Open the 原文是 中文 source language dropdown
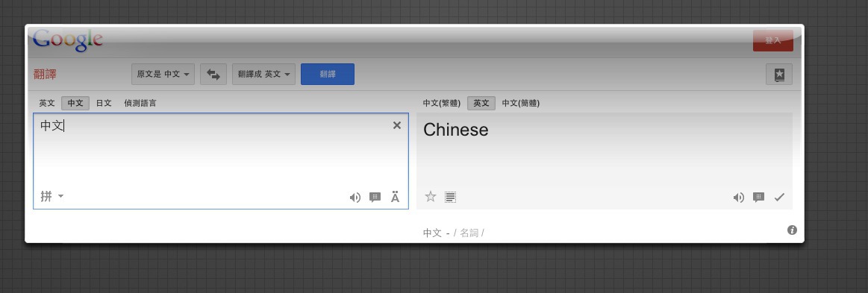This screenshot has width=868, height=293. tap(163, 74)
